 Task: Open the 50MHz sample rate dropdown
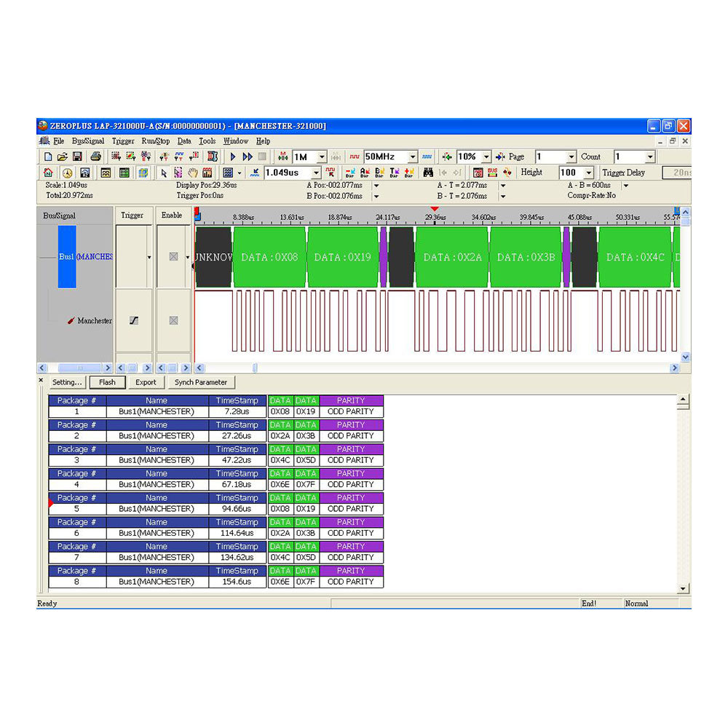coord(413,157)
